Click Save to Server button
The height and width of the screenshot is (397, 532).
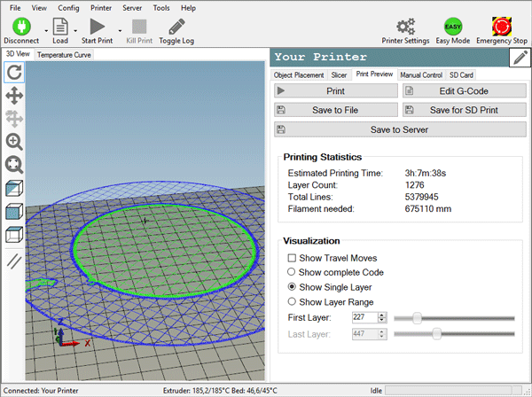pos(400,129)
